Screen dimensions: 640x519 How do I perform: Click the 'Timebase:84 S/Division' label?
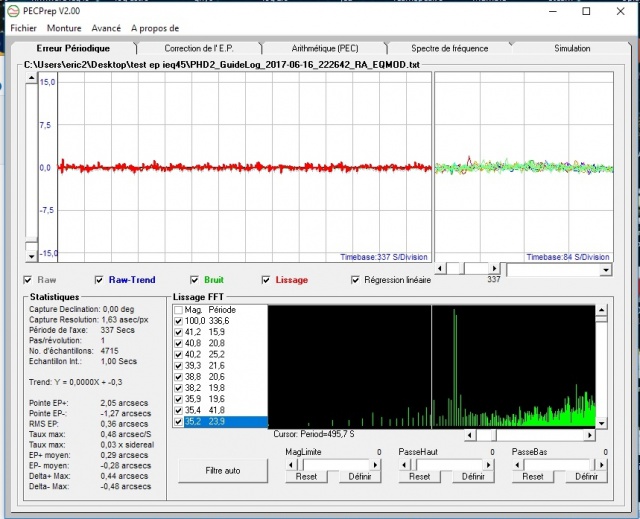click(x=568, y=257)
